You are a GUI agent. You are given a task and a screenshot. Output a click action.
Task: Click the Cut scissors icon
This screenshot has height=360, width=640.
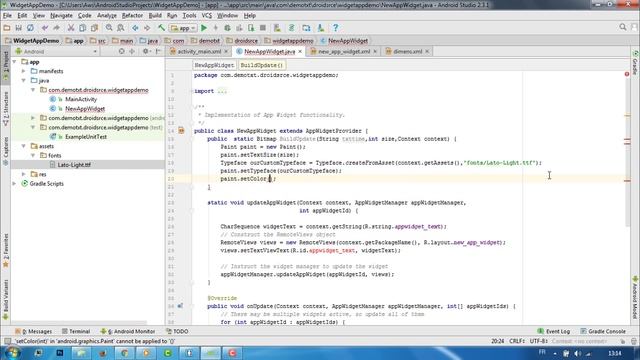coord(71,28)
